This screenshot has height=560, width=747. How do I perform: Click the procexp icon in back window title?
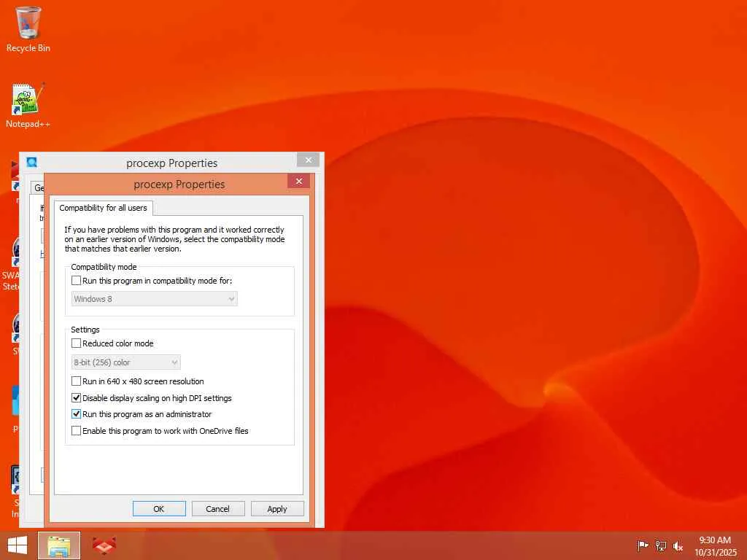point(32,163)
